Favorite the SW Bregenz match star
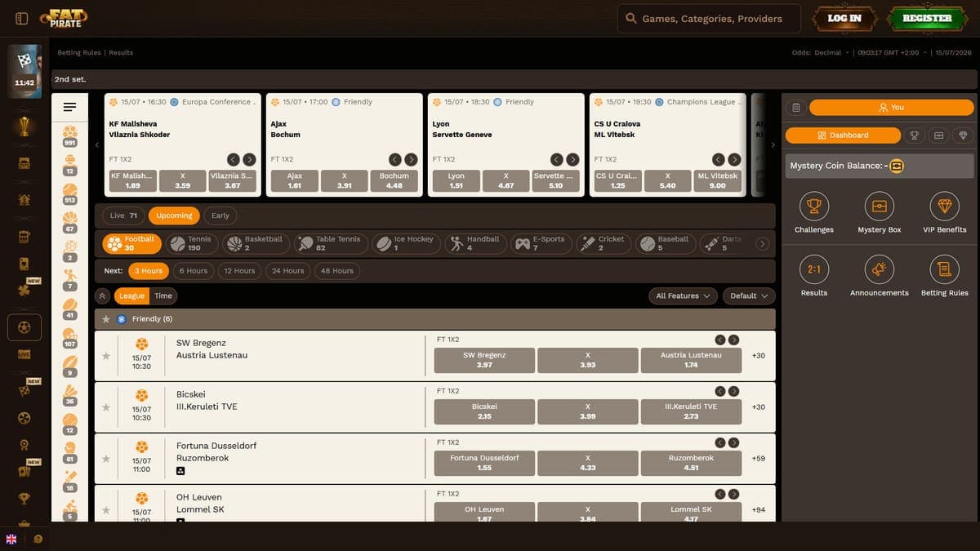This screenshot has width=980, height=551. coord(105,356)
